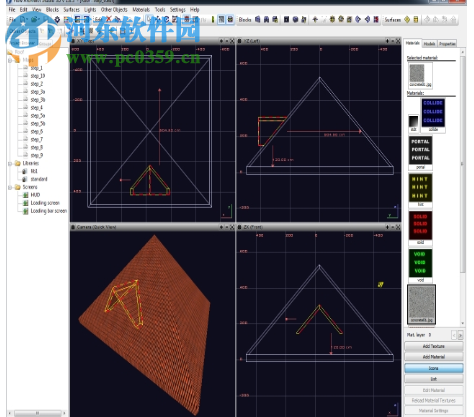Click the yellow diamond Surfaces toolbar icon
Image resolution: width=474 pixels, height=417 pixels.
click(x=407, y=20)
